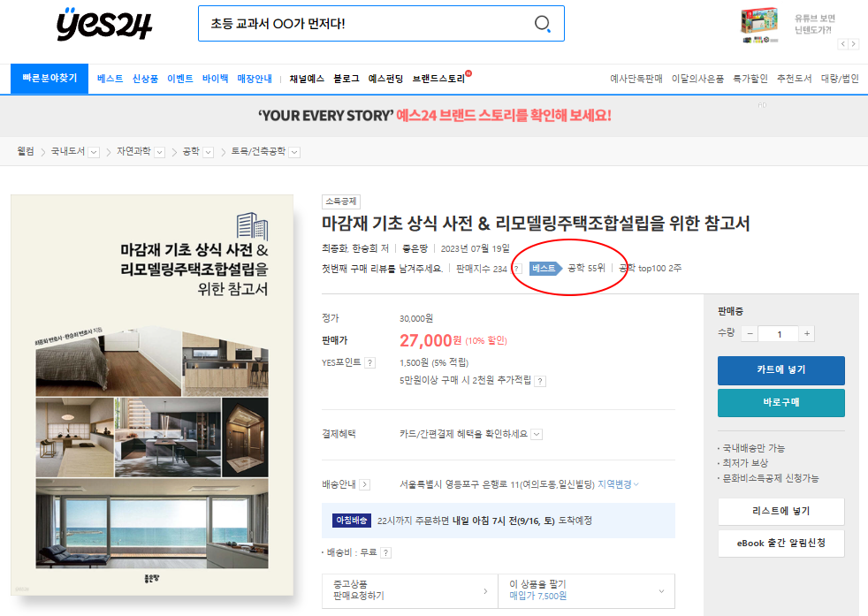The height and width of the screenshot is (616, 868).
Task: Go to next promo banner arrow
Action: coord(854,43)
